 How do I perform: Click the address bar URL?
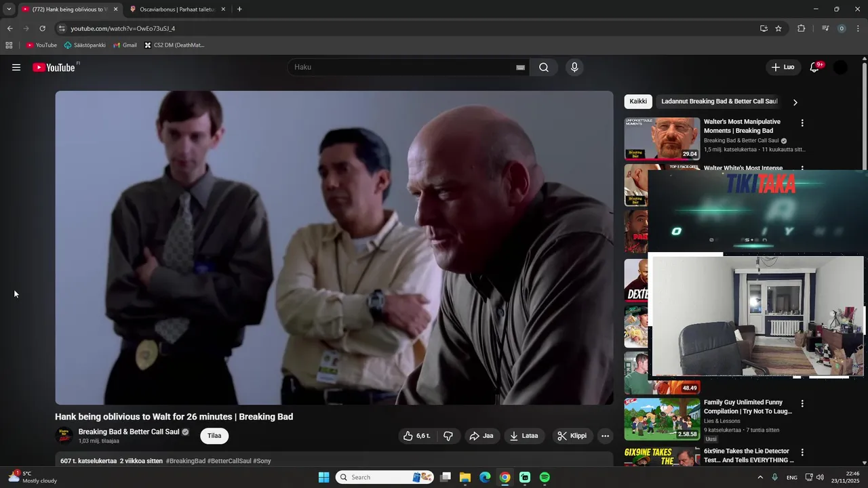pyautogui.click(x=123, y=28)
